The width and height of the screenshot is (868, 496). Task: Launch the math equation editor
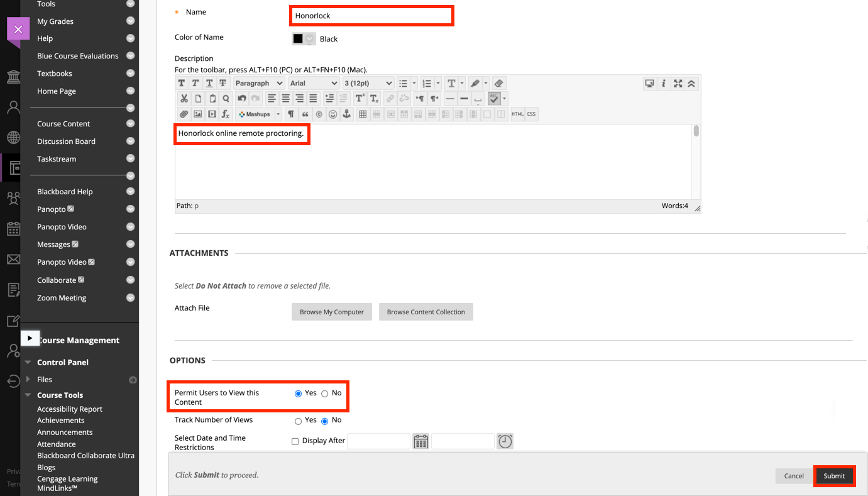[x=226, y=114]
